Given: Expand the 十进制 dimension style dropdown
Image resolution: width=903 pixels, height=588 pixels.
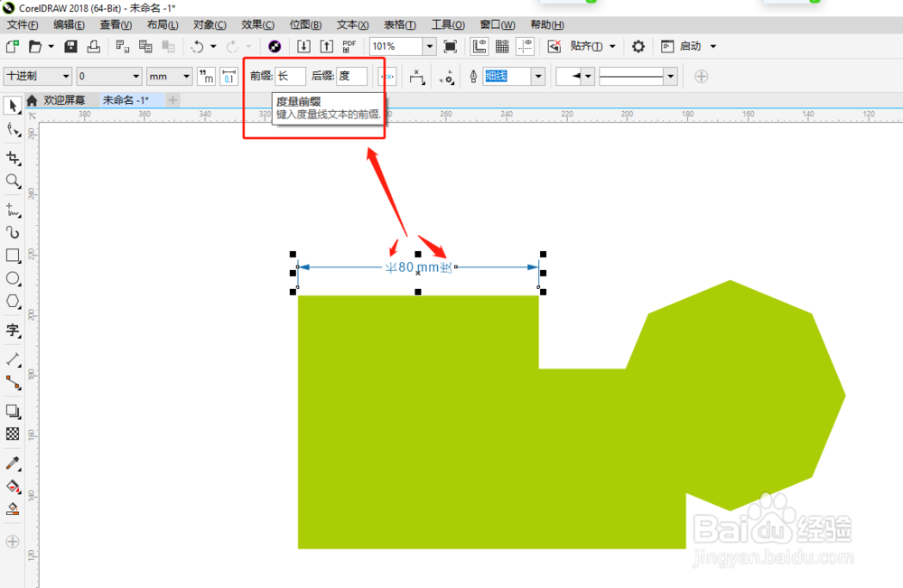Looking at the screenshot, I should coord(66,77).
